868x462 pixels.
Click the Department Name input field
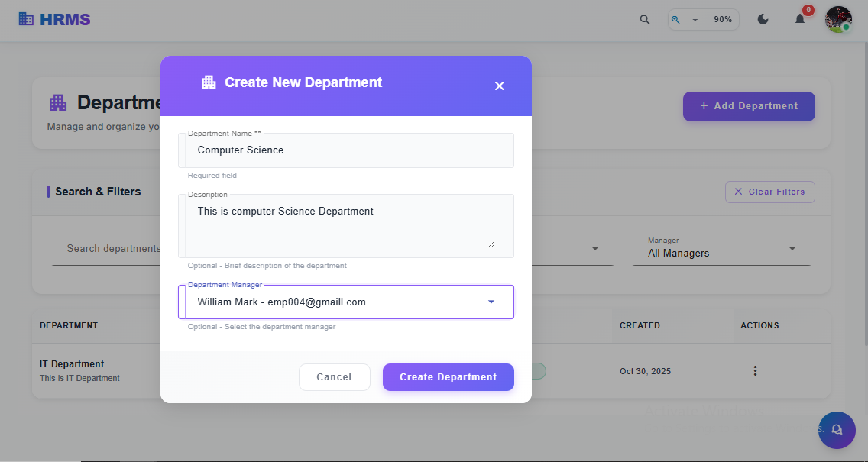click(346, 150)
